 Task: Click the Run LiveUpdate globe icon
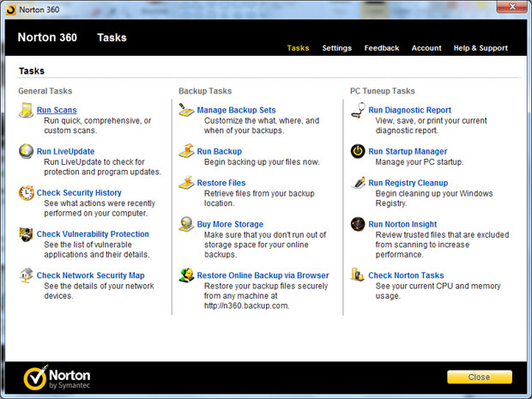26,151
